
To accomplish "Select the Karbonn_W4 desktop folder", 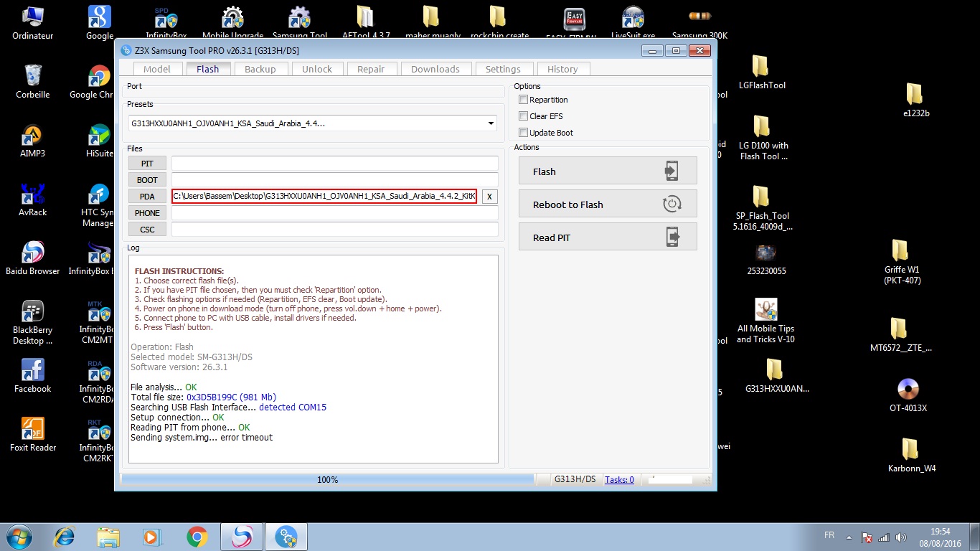I will pyautogui.click(x=911, y=455).
